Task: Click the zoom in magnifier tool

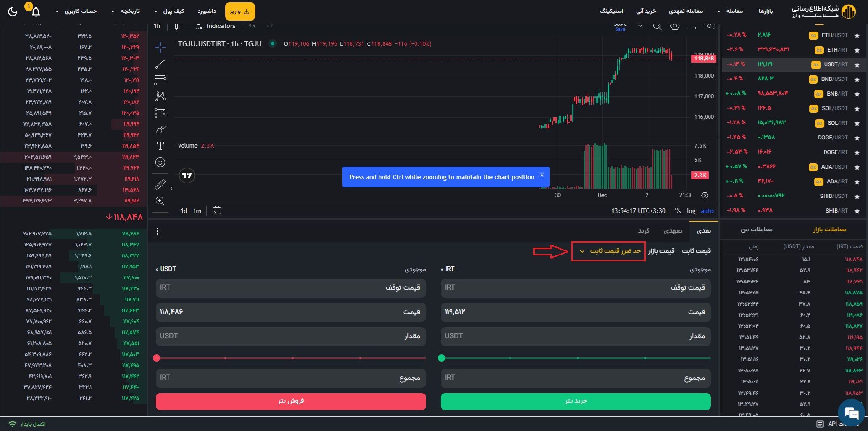Action: pyautogui.click(x=160, y=201)
